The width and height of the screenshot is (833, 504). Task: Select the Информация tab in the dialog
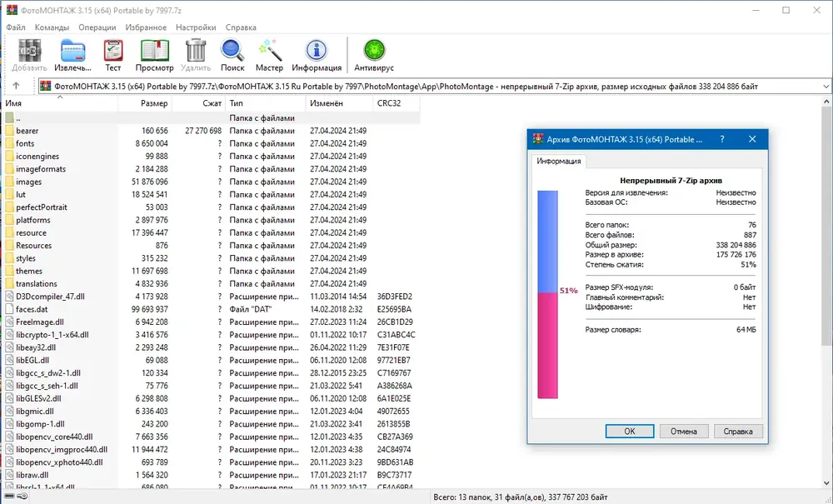(558, 161)
